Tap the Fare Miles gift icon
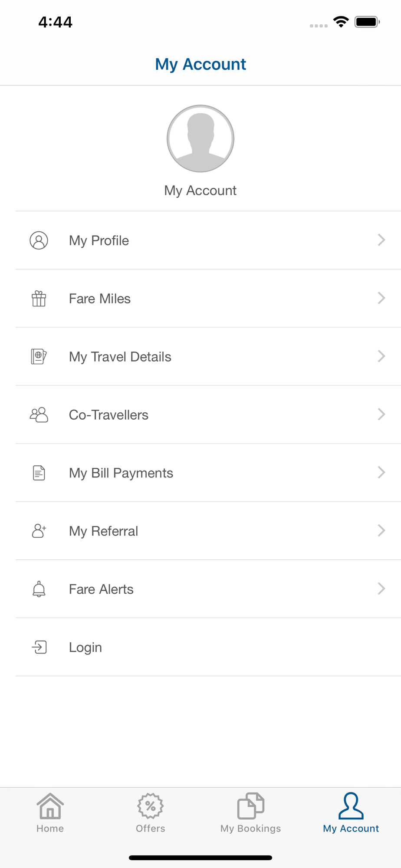 (x=39, y=299)
